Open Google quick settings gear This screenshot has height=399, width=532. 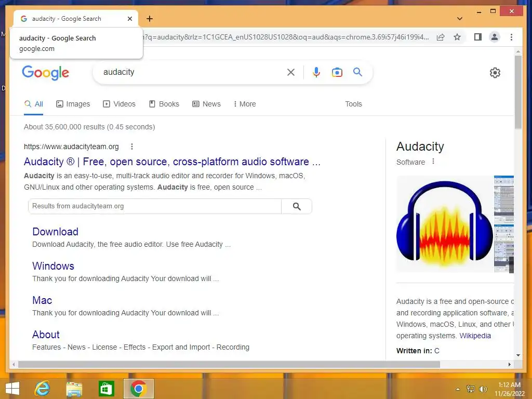[x=495, y=73]
